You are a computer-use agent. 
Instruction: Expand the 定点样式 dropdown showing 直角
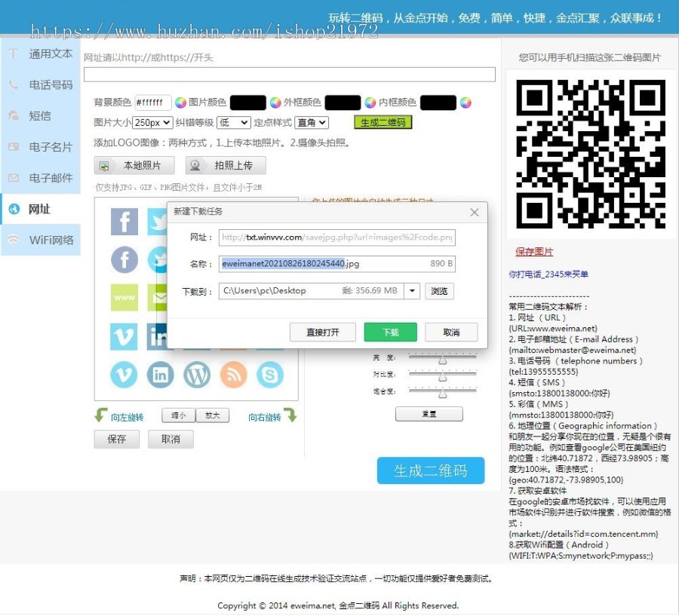[x=312, y=122]
